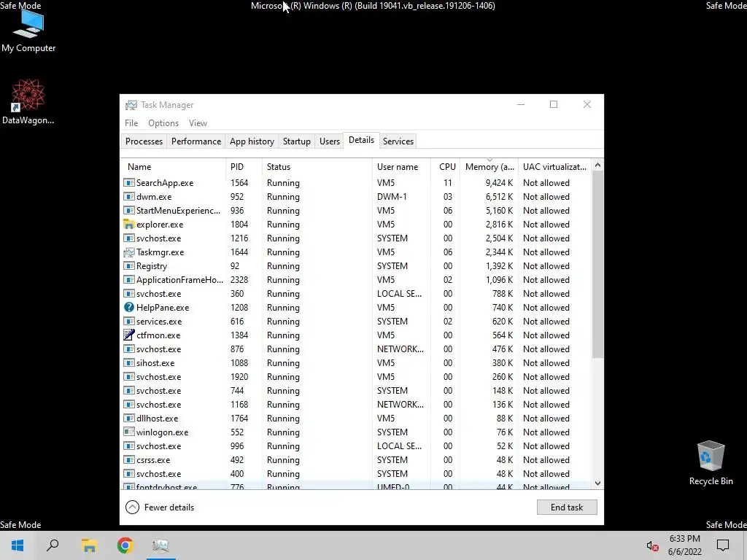Click the DWM-1 user name cell

(392, 197)
